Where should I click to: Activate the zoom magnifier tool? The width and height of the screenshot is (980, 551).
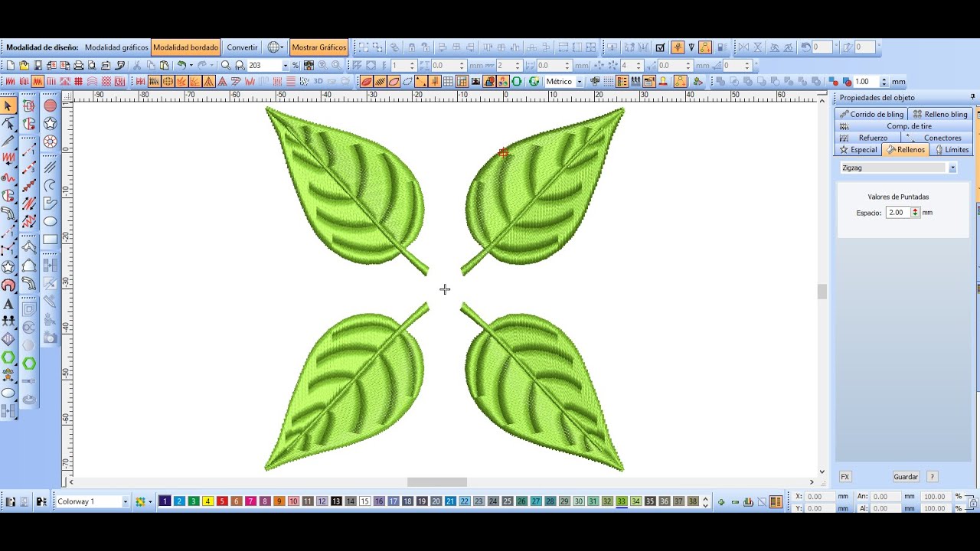click(x=226, y=66)
